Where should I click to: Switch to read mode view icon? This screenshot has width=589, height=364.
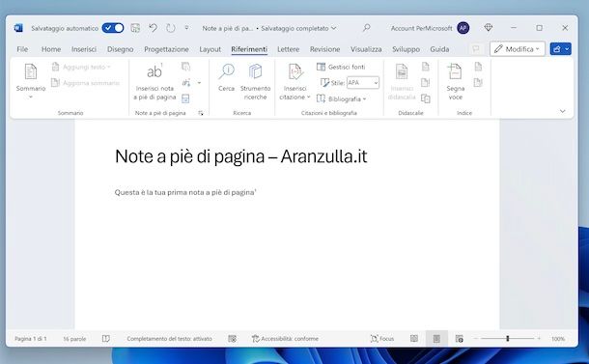click(414, 339)
